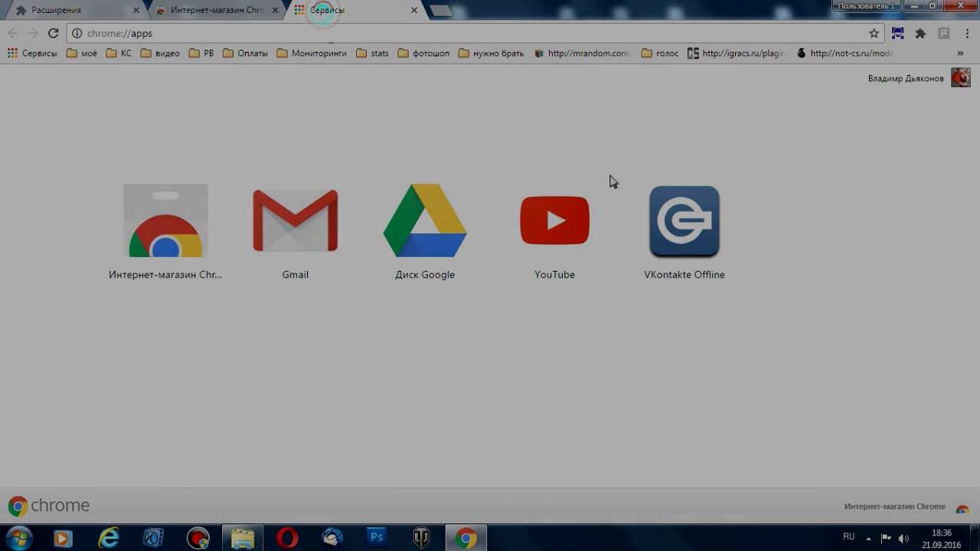Screen dimensions: 980x551
Task: Open the моё bookmarks folder
Action: 82,54
